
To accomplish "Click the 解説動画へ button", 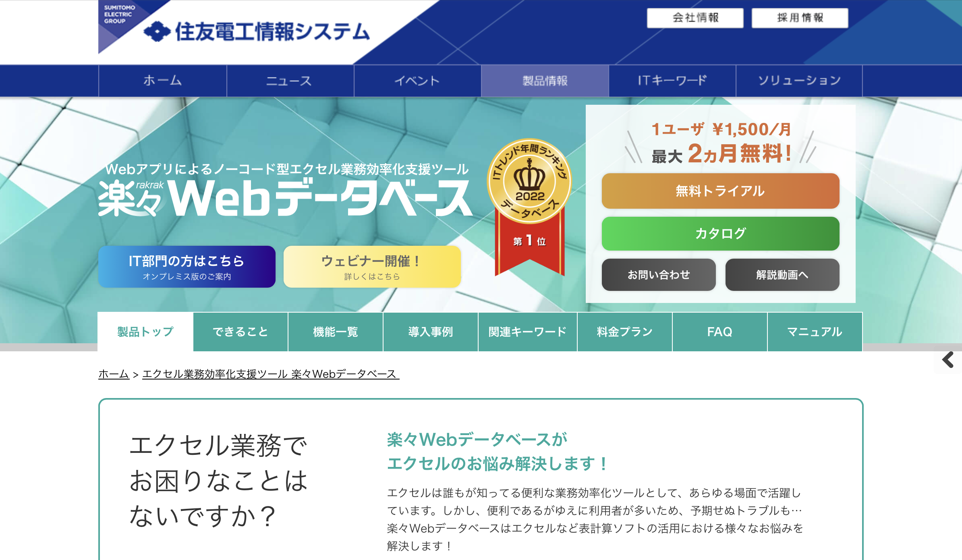I will coord(782,275).
